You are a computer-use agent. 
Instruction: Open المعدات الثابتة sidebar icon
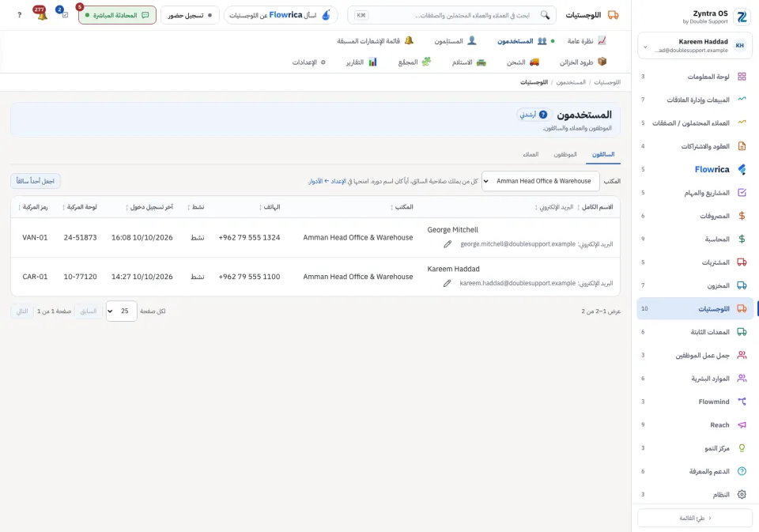[x=742, y=332]
